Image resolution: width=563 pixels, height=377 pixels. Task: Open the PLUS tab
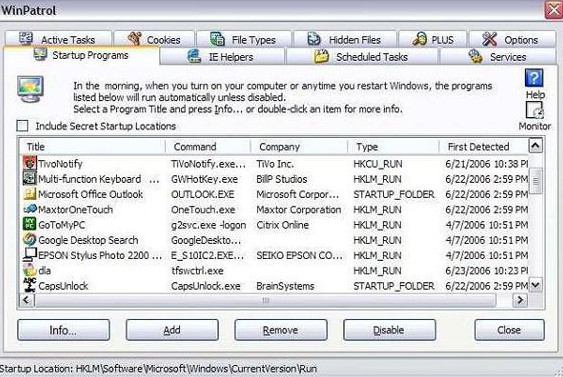point(433,39)
